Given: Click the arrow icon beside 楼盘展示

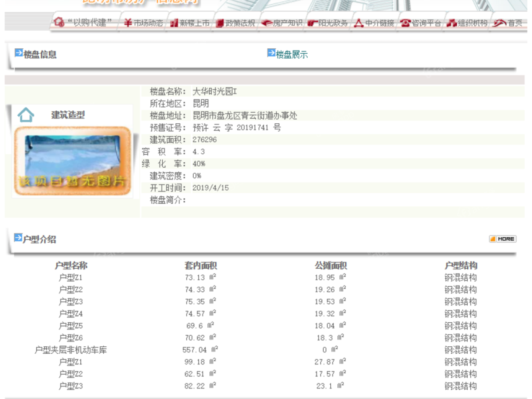Looking at the screenshot, I should [x=271, y=53].
